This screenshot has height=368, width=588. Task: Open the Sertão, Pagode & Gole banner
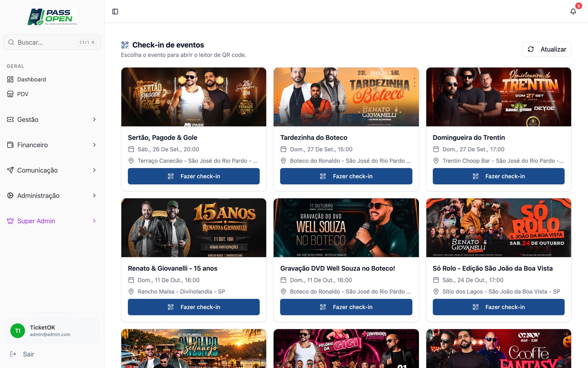click(x=194, y=97)
